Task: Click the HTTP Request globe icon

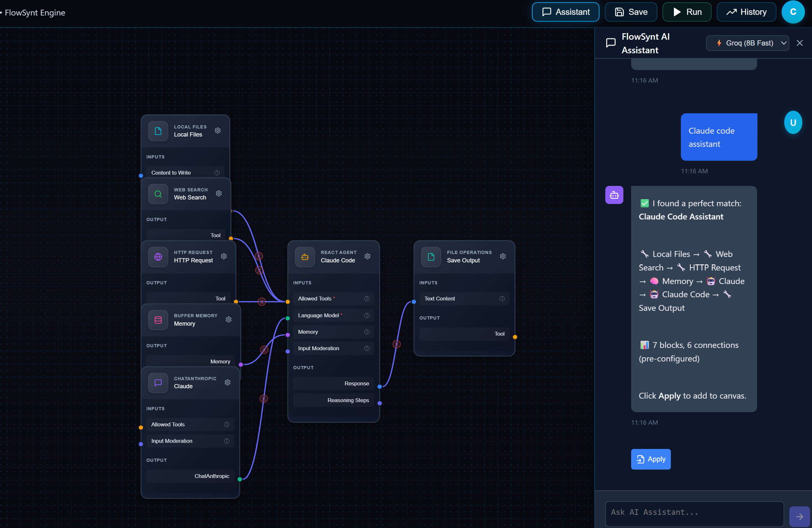Action: (158, 257)
